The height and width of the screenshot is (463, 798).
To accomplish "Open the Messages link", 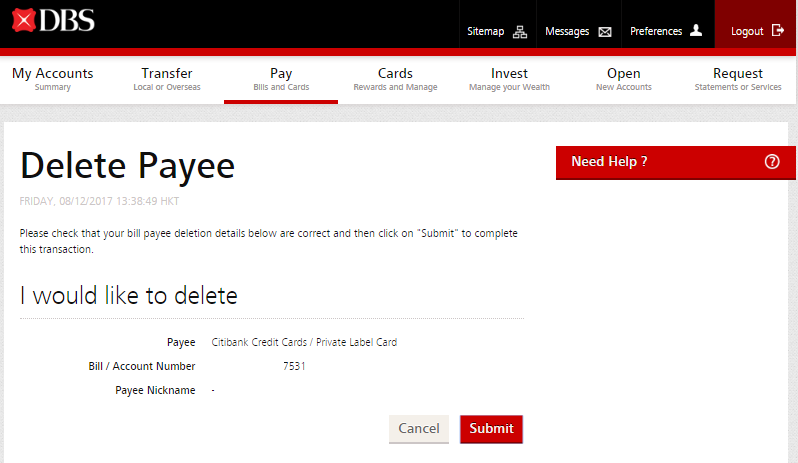I will [x=567, y=32].
